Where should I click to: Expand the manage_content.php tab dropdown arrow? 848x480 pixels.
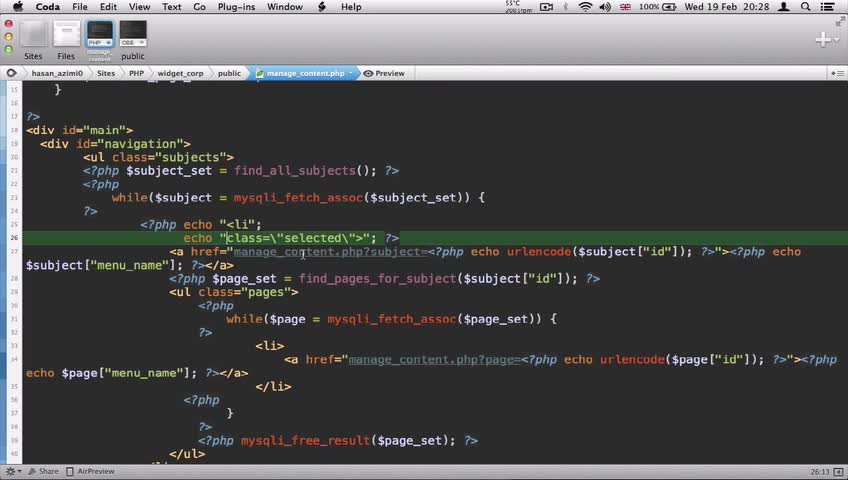350,73
